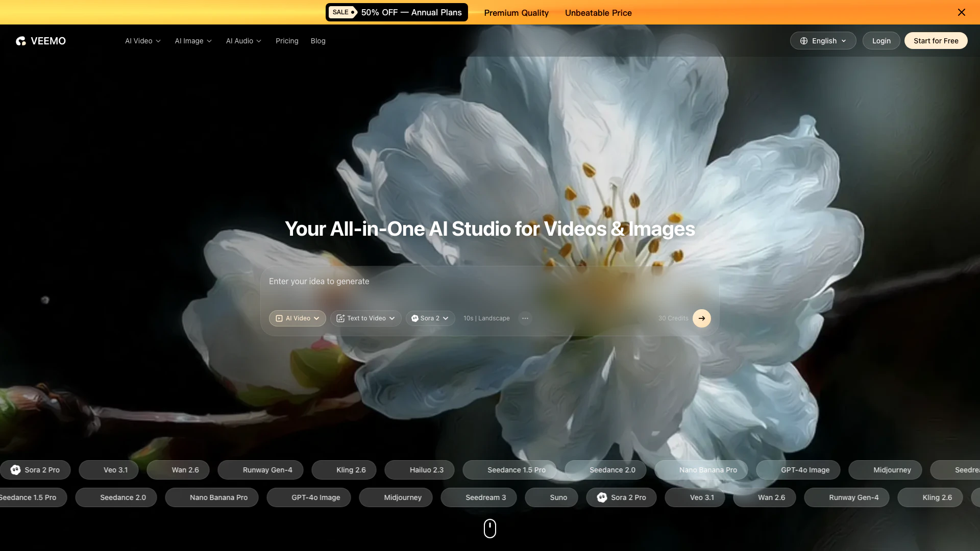Open the Sora 2 model dropdown

click(430, 318)
